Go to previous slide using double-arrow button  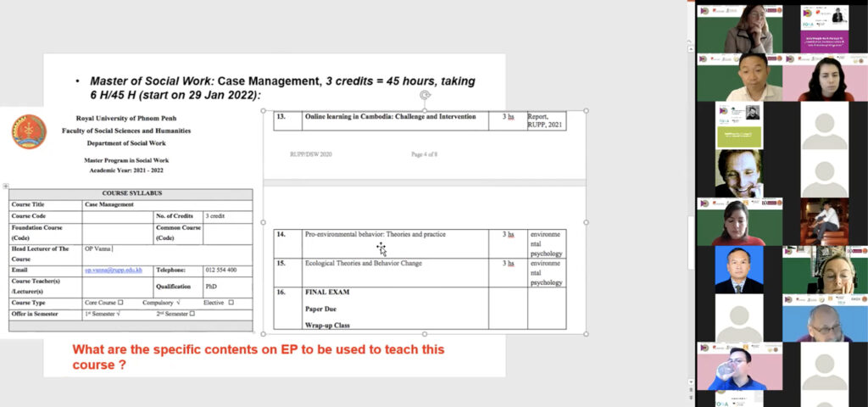[690, 390]
